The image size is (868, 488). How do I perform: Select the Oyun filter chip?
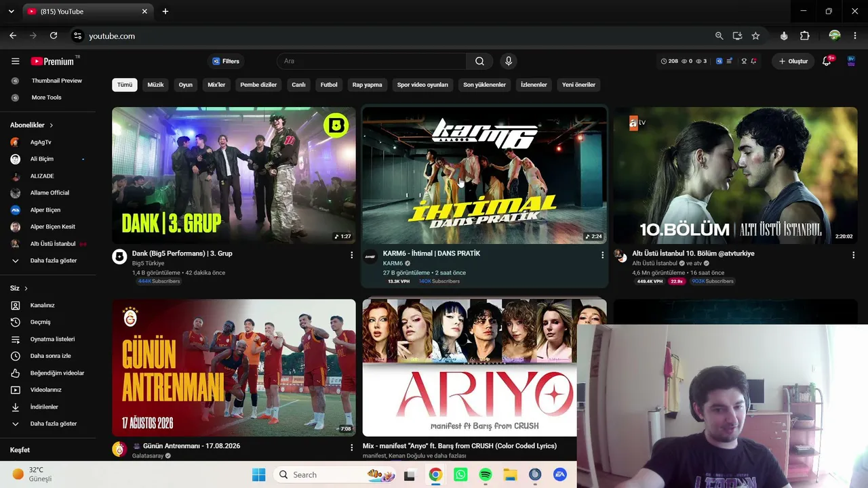pos(186,85)
